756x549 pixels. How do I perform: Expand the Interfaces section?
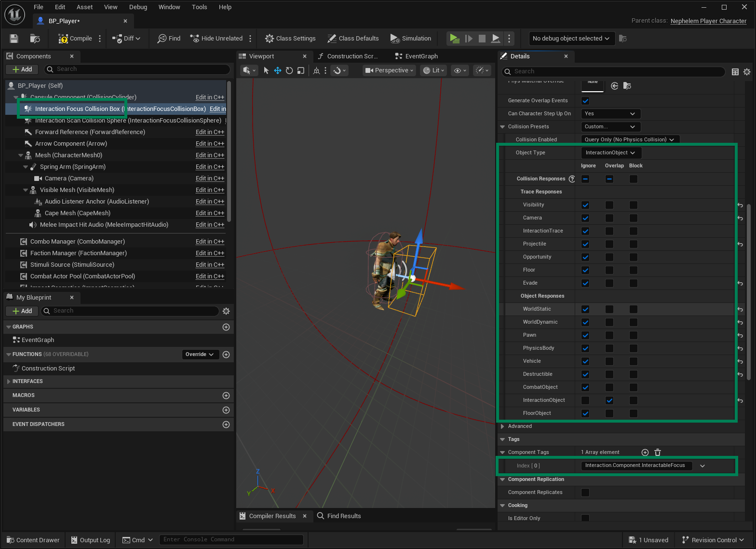pos(9,382)
